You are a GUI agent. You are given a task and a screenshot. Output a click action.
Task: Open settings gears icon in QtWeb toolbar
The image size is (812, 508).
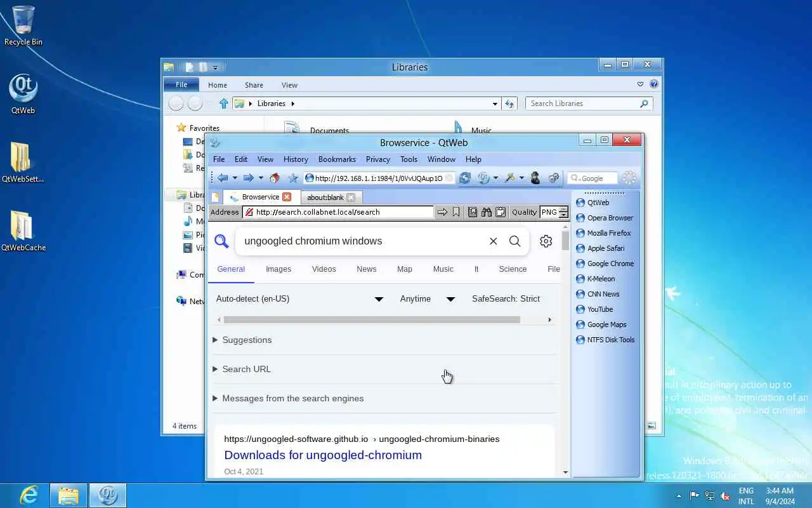click(554, 178)
